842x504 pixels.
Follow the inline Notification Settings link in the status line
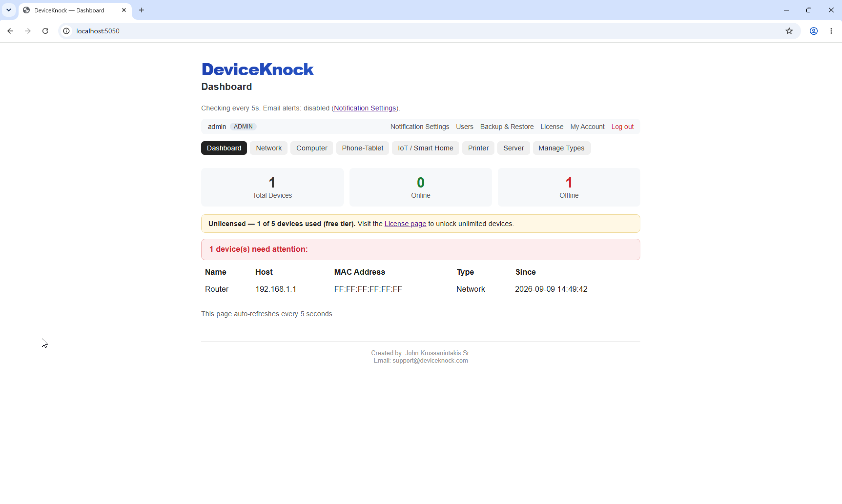tap(365, 108)
